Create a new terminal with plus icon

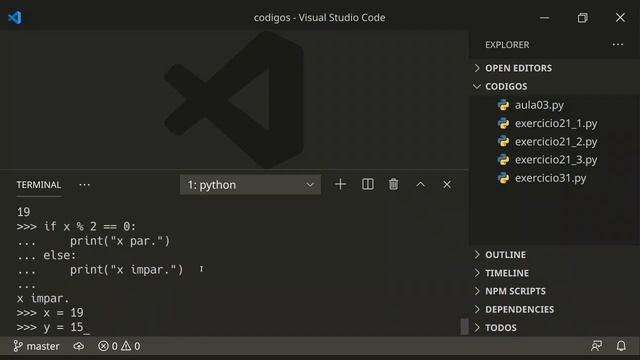[340, 184]
